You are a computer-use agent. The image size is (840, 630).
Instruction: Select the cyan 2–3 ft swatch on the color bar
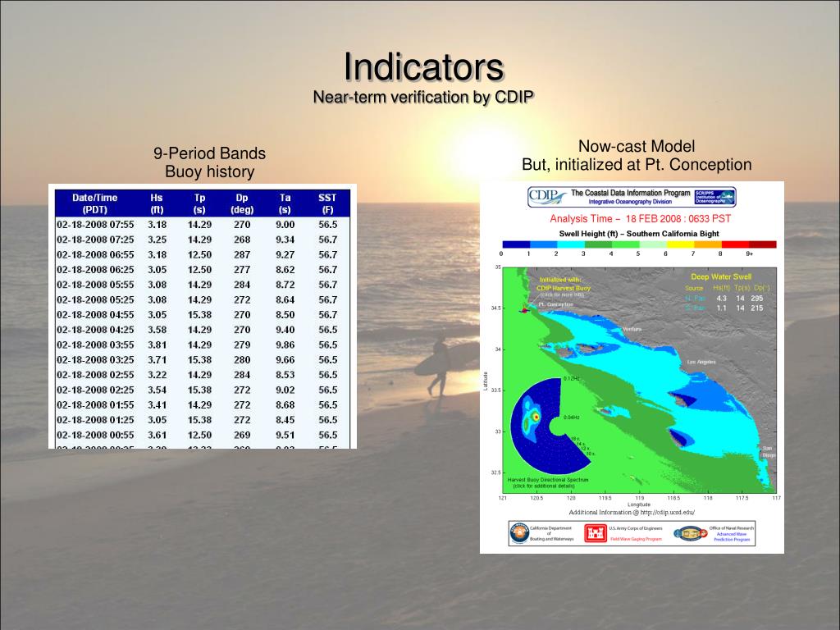point(571,244)
